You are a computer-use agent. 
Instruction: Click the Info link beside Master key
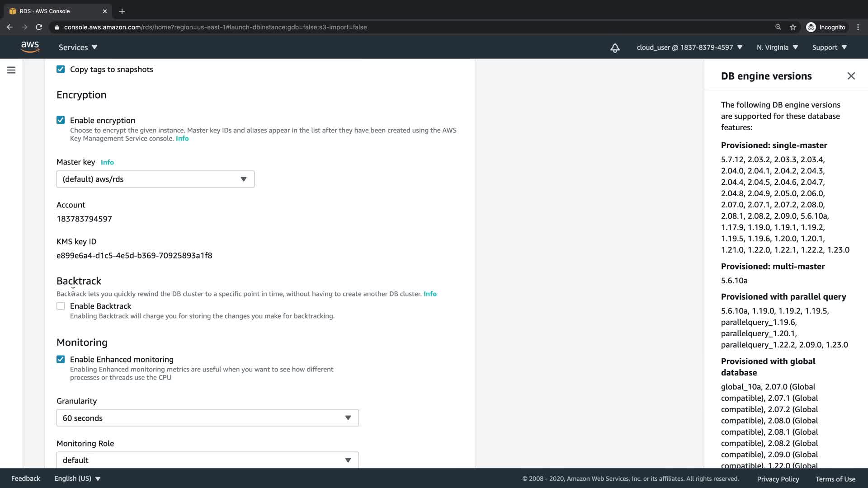[107, 162]
